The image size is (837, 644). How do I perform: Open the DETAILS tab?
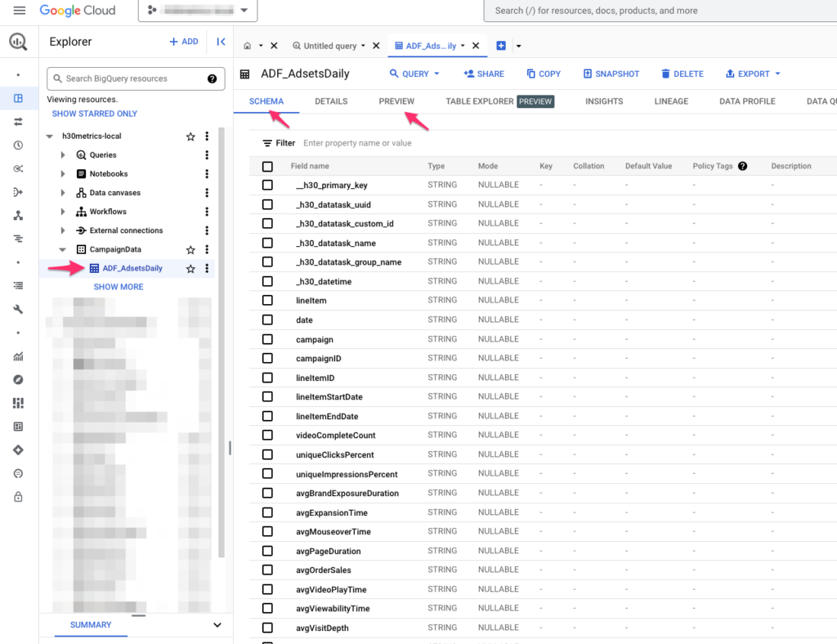(331, 101)
